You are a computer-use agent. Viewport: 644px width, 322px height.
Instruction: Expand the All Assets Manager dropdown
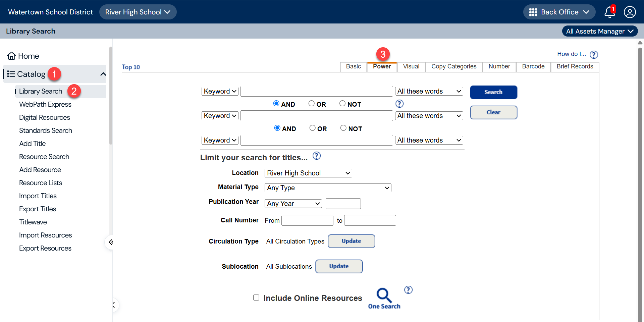click(600, 31)
